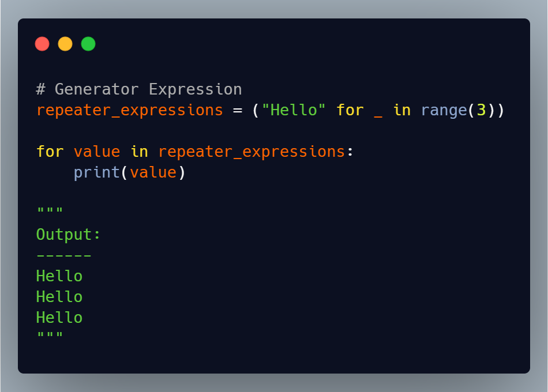Click 'value' inside the print call
The width and height of the screenshot is (548, 392).
point(153,172)
